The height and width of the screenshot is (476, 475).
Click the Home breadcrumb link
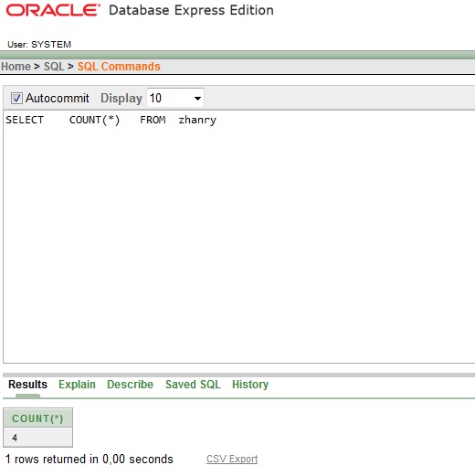(x=16, y=67)
